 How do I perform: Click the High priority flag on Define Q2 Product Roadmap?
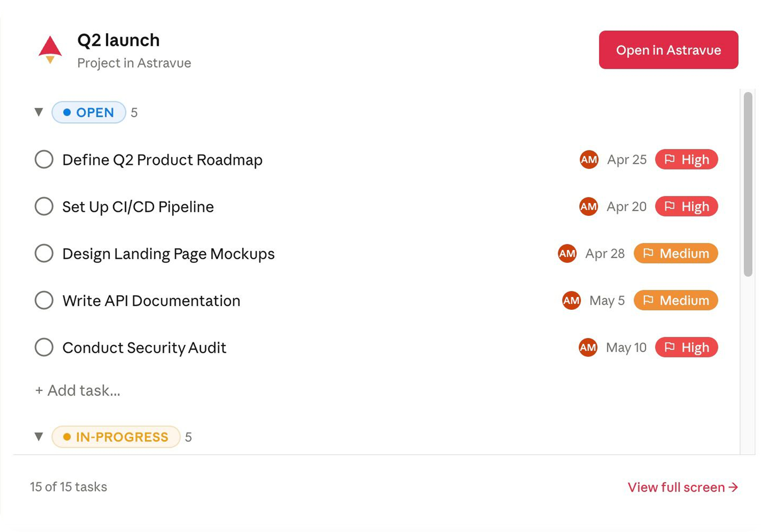point(687,160)
